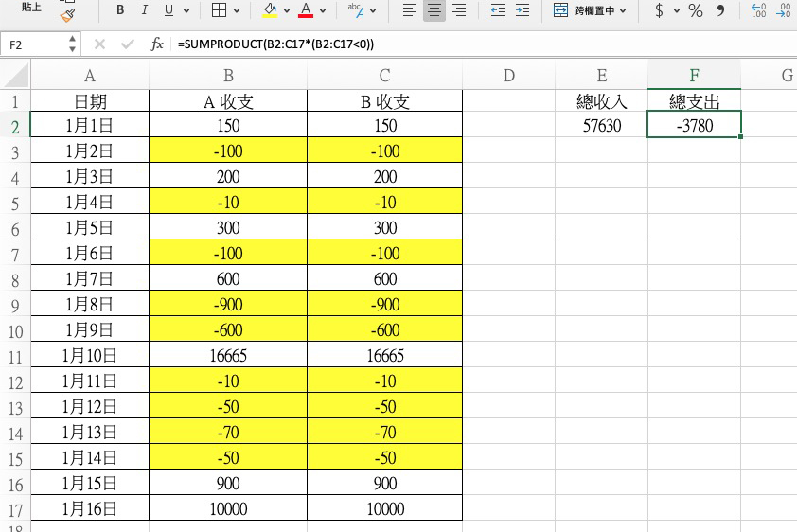This screenshot has height=532, width=797.
Task: Click cell 總收入
Action: [x=602, y=101]
